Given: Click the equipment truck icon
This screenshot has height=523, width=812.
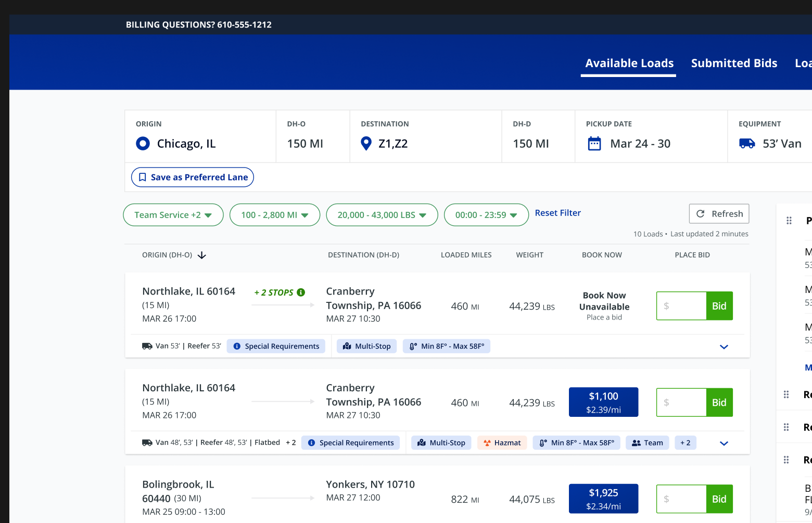Looking at the screenshot, I should [x=747, y=144].
